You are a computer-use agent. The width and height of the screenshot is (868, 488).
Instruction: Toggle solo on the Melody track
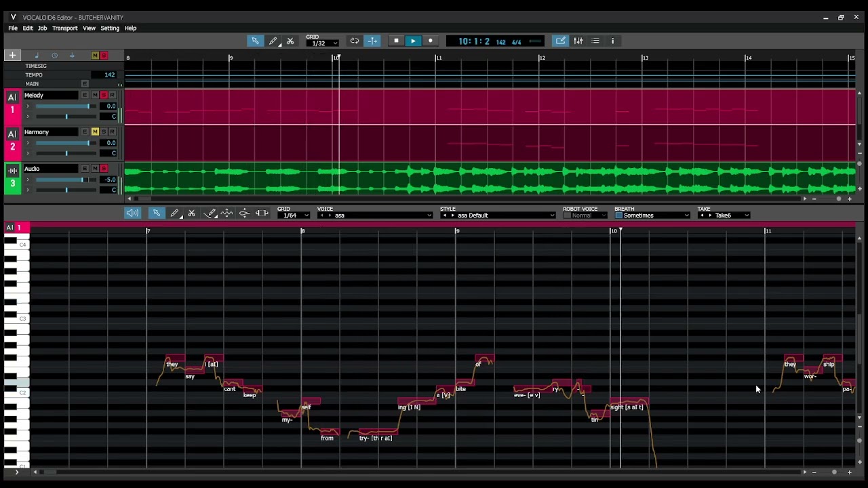pos(104,95)
